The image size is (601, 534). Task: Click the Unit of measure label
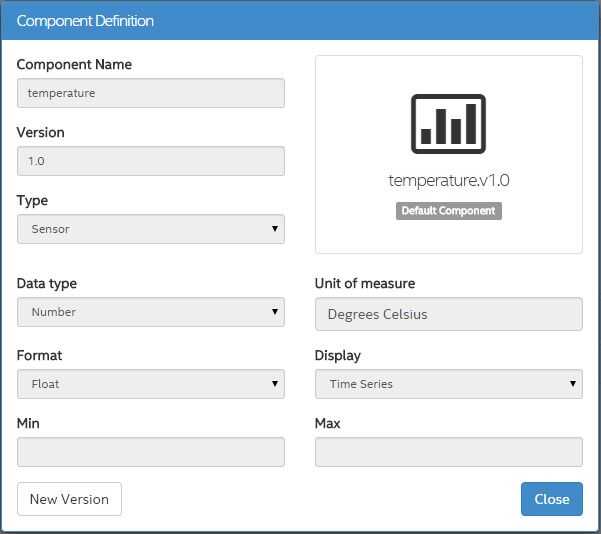point(365,283)
